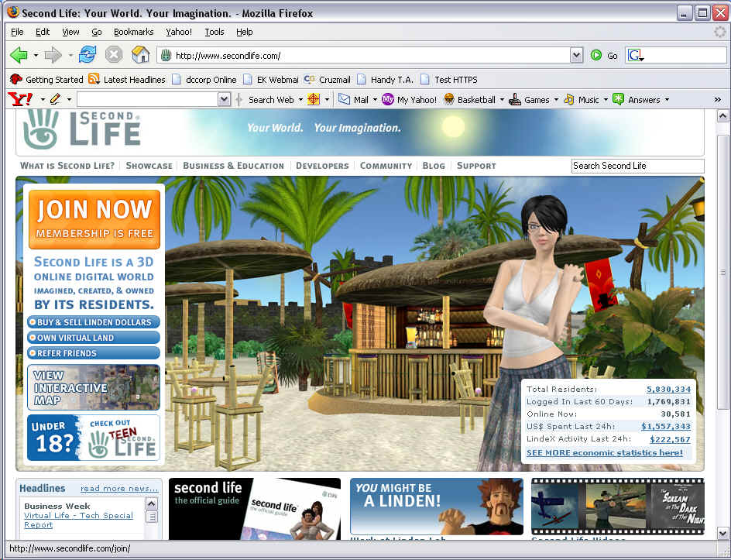Viewport: 731px width, 560px height.
Task: Open the View Interactive Map thumbnail
Action: (x=94, y=387)
